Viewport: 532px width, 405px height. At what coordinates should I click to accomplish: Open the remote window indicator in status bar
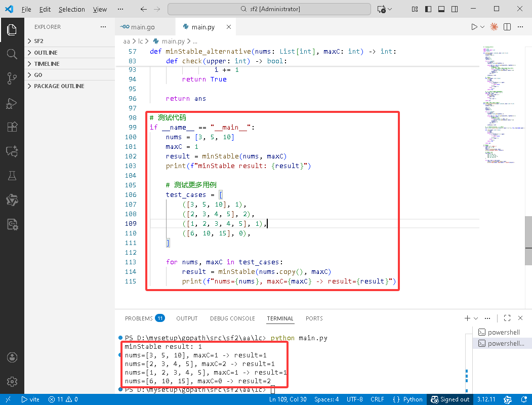click(x=9, y=399)
